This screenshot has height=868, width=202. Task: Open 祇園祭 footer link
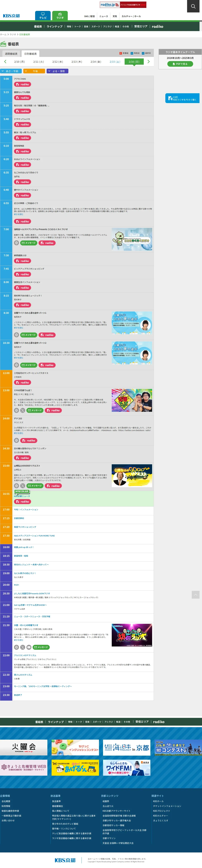click(x=106, y=801)
